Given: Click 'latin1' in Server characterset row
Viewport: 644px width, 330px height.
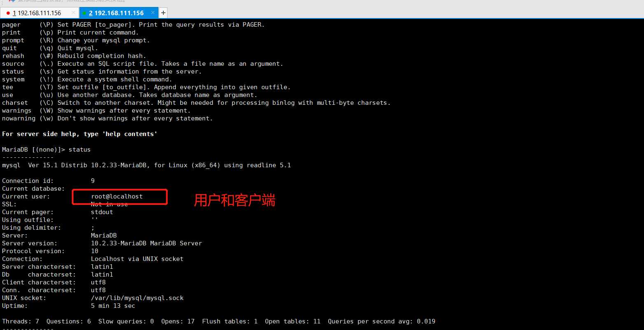Looking at the screenshot, I should [x=102, y=267].
